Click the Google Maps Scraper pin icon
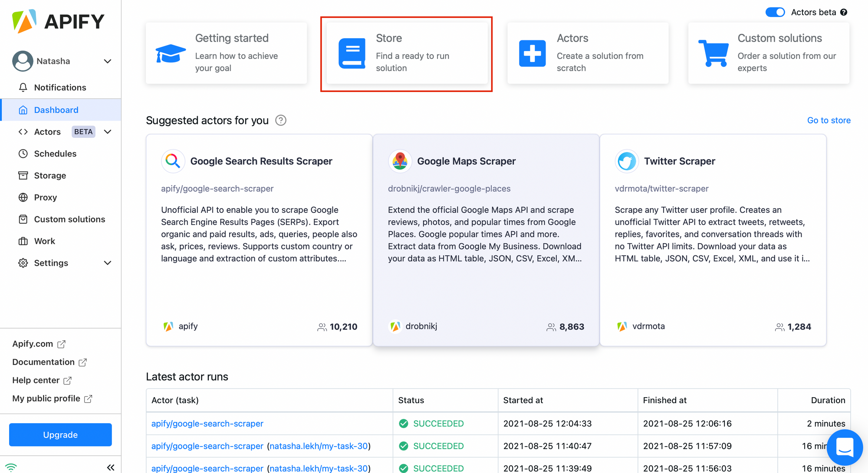 pyautogui.click(x=400, y=161)
